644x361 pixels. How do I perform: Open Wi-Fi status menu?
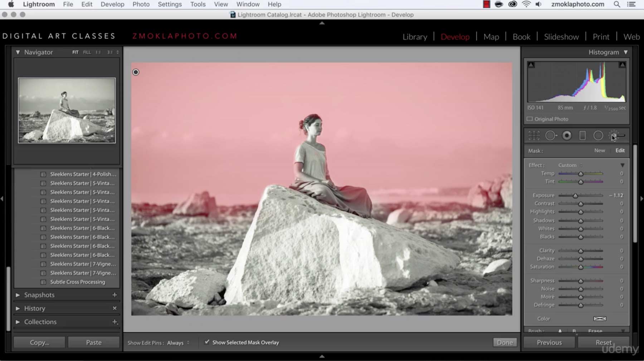click(526, 4)
